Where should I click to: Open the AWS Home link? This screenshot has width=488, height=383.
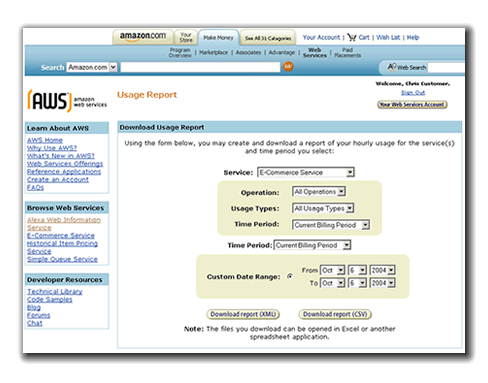(x=45, y=140)
